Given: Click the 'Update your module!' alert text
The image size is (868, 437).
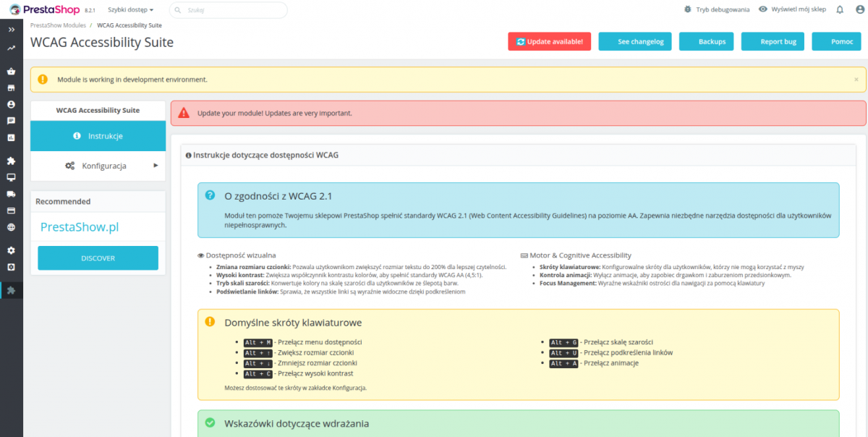Looking at the screenshot, I should (x=275, y=114).
